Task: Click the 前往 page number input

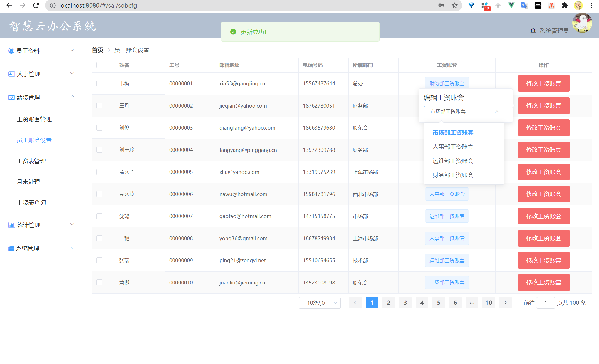Action: point(545,303)
